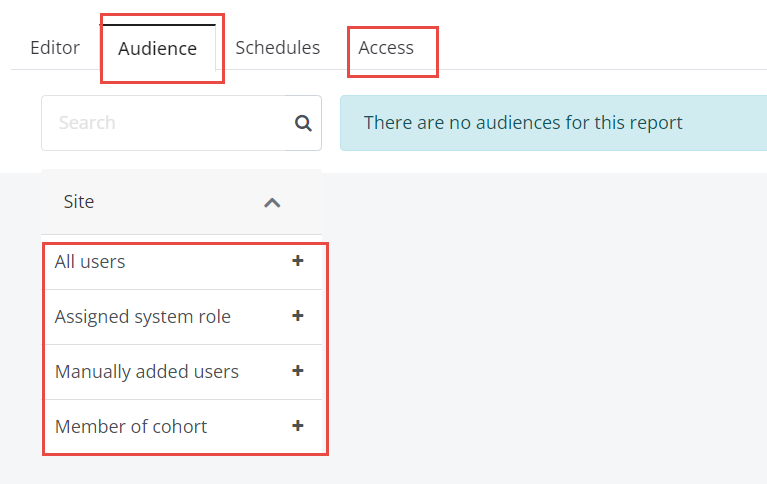Add Member of cohort using plus icon
Image resolution: width=767 pixels, height=484 pixels.
[297, 426]
